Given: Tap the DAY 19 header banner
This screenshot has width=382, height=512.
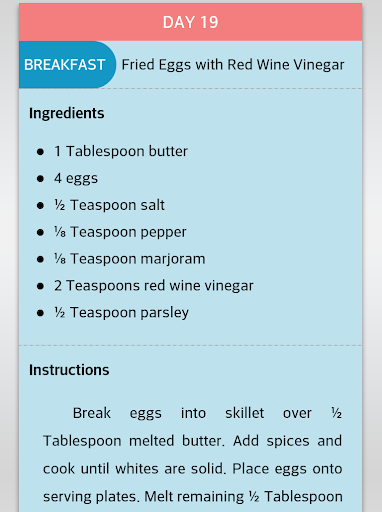Looking at the screenshot, I should 190,22.
